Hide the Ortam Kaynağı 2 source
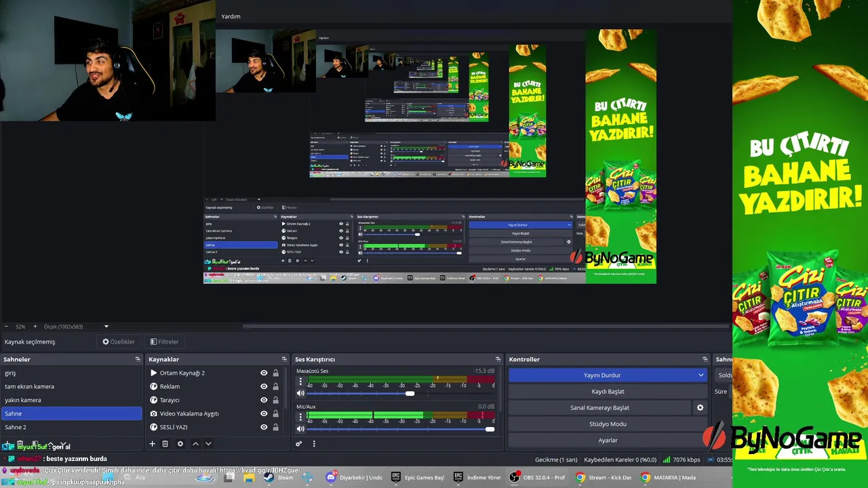Image resolution: width=868 pixels, height=488 pixels. [264, 373]
